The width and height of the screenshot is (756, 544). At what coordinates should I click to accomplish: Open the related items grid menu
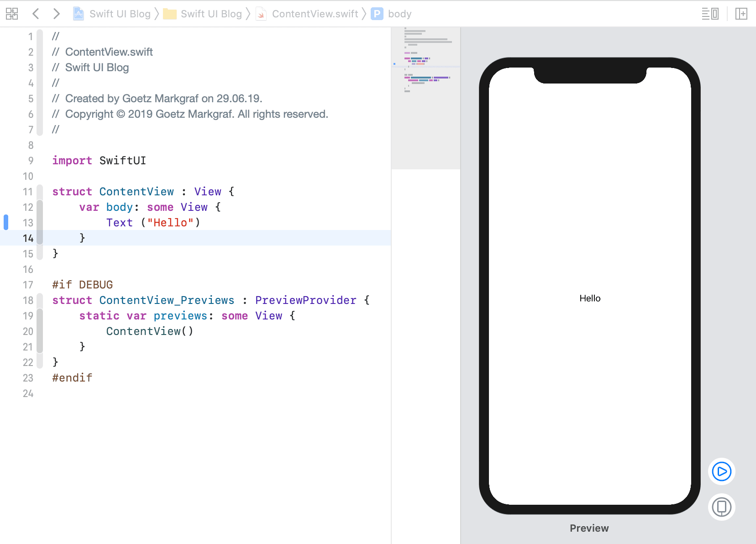point(12,14)
